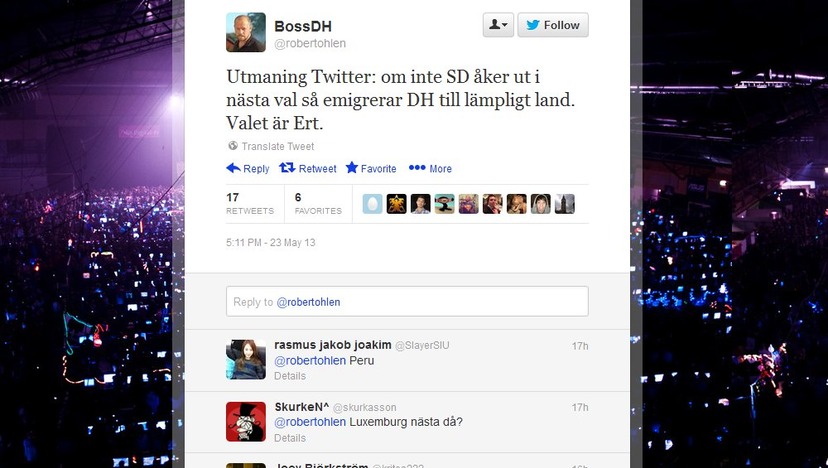This screenshot has width=828, height=468.
Task: Open SkurkeN^ avatar with the top hat
Action: click(246, 422)
